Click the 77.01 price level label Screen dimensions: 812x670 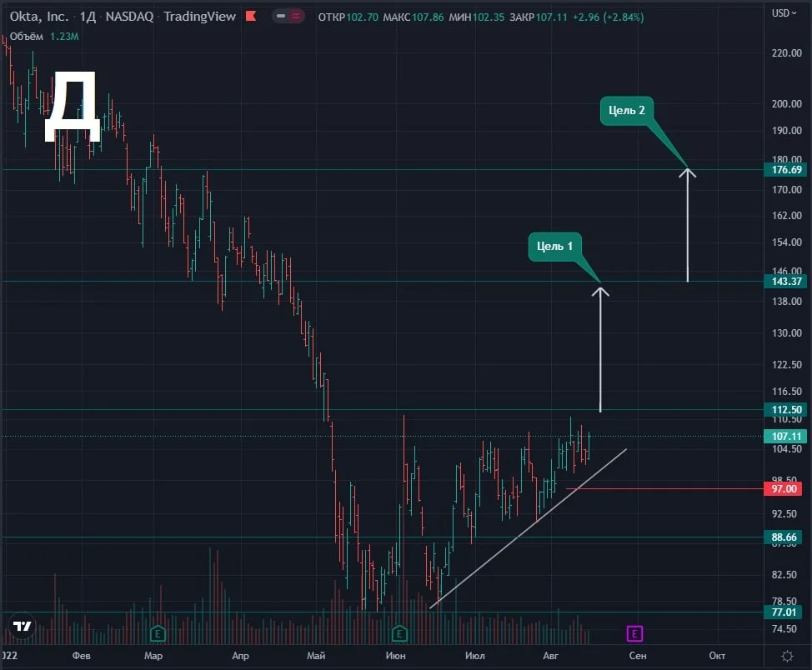[784, 612]
